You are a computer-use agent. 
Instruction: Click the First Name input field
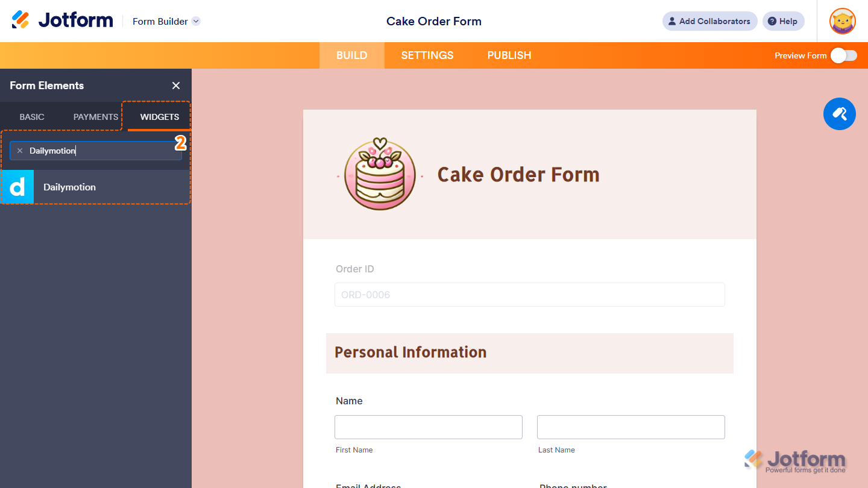(428, 427)
